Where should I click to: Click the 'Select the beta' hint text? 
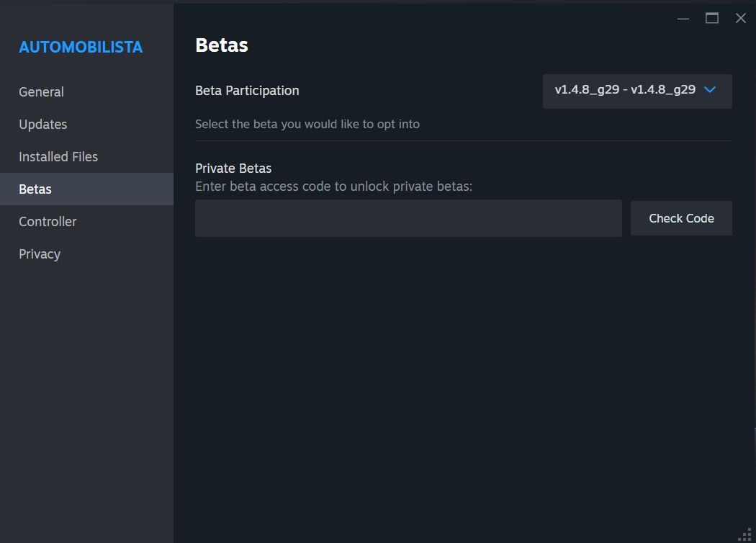307,124
